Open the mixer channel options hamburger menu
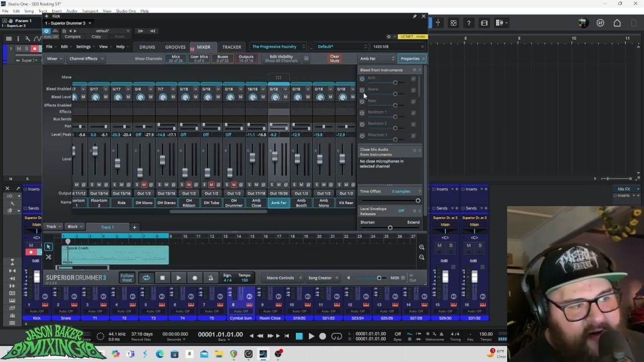644x362 pixels. (x=306, y=58)
